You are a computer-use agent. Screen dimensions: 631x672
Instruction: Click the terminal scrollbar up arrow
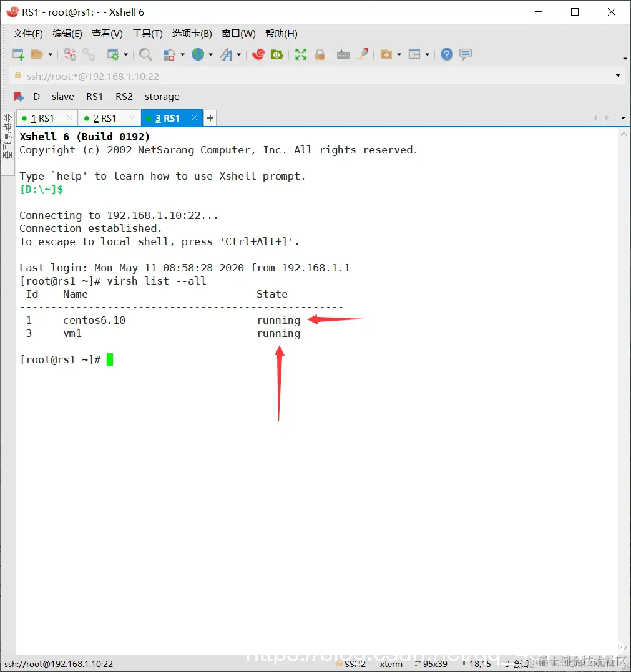pos(624,134)
